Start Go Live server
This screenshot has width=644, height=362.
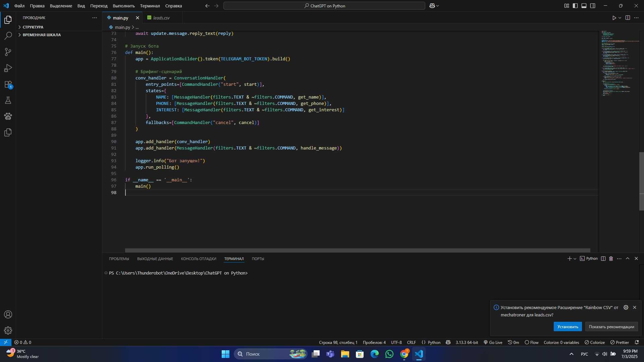493,342
